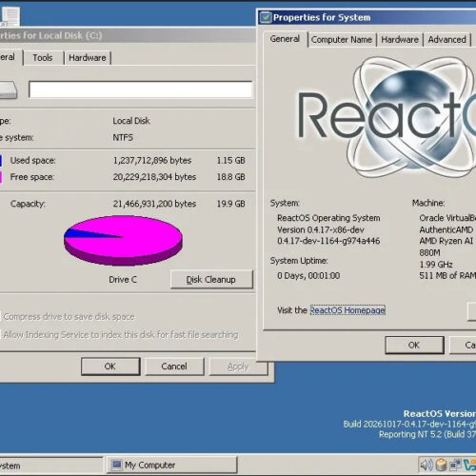Screen dimensions: 476x476
Task: Click the 'System Uptime:' label
Action: [x=299, y=261]
